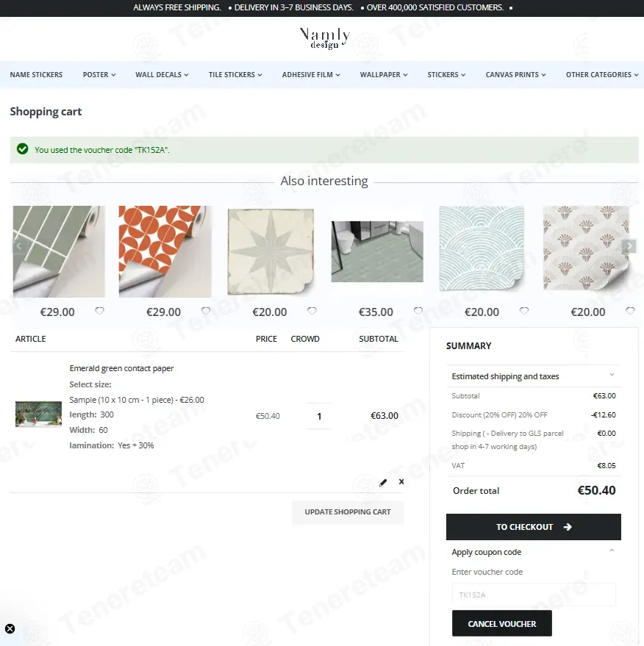The width and height of the screenshot is (644, 646).
Task: Expand the Wall Decals menu
Action: click(x=162, y=74)
